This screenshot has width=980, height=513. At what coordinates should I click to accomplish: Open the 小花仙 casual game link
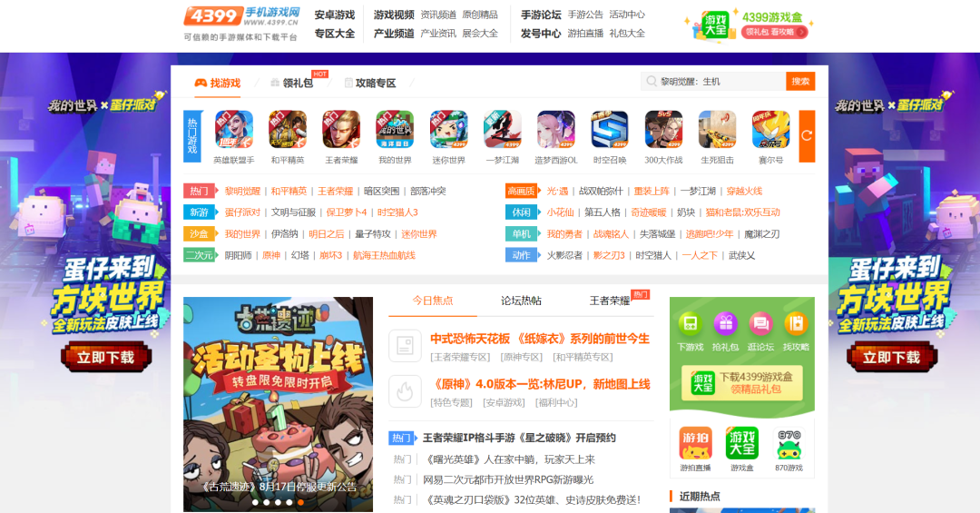coord(560,212)
